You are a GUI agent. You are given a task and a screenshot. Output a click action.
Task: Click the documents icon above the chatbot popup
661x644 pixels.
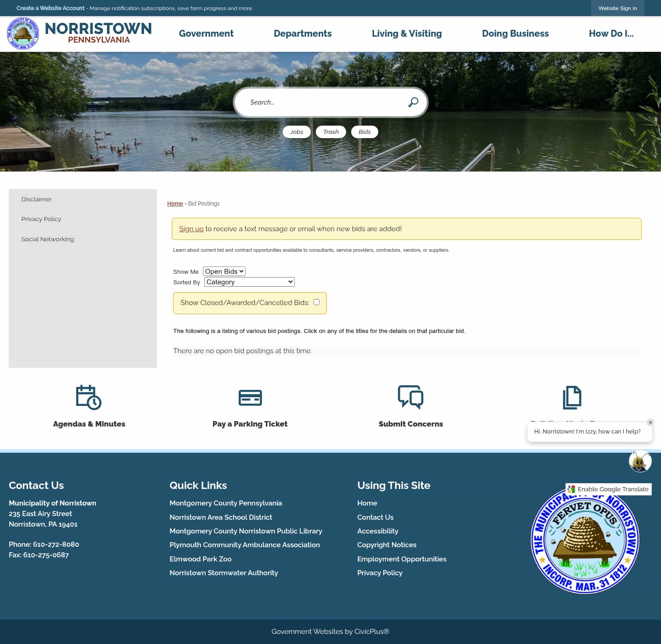(x=572, y=397)
